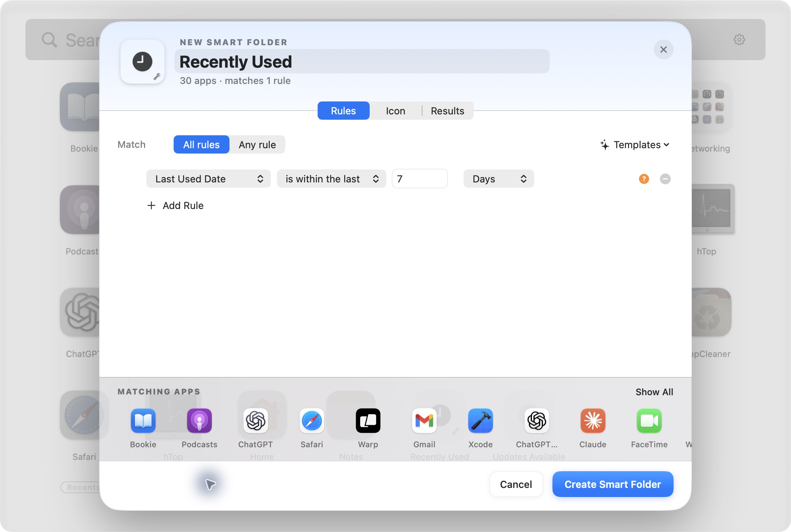
Task: Select Safari in matching apps
Action: tap(312, 421)
